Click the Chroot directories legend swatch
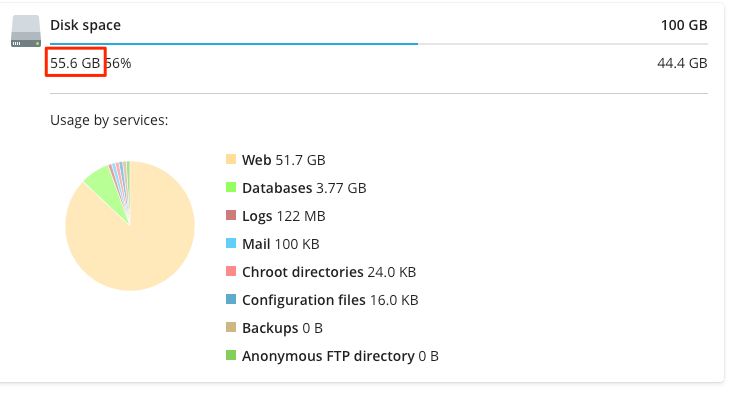Image resolution: width=735 pixels, height=395 pixels. point(231,271)
